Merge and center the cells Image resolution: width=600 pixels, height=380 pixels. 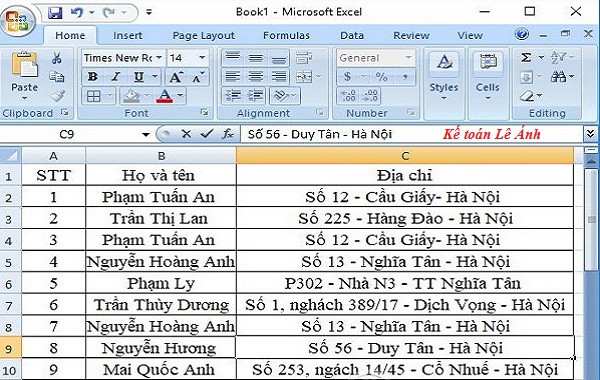coord(304,77)
